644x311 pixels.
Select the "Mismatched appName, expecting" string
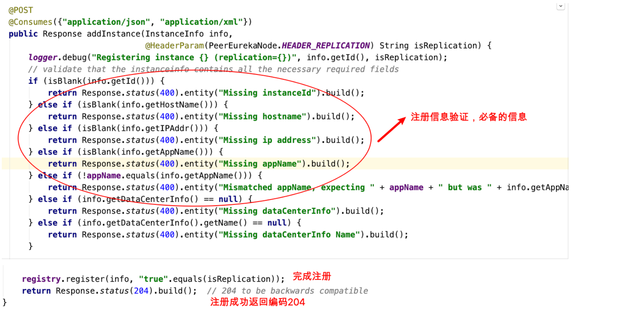tap(297, 187)
